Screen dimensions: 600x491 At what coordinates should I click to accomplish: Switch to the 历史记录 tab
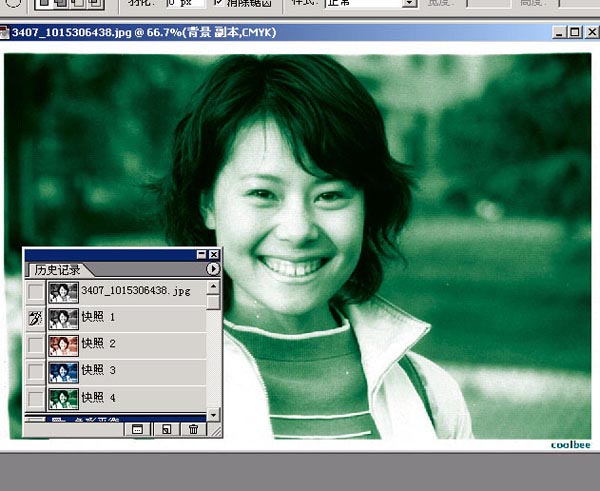57,270
